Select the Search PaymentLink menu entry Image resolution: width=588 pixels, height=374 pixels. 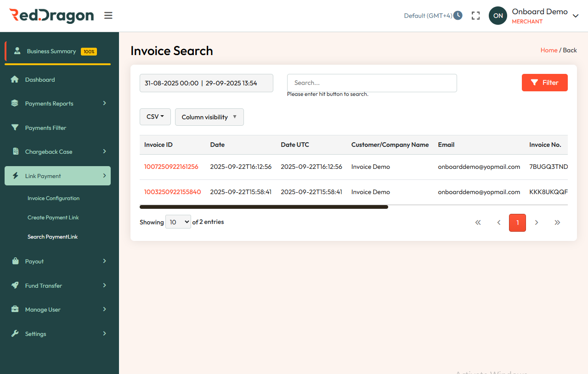[x=52, y=237]
